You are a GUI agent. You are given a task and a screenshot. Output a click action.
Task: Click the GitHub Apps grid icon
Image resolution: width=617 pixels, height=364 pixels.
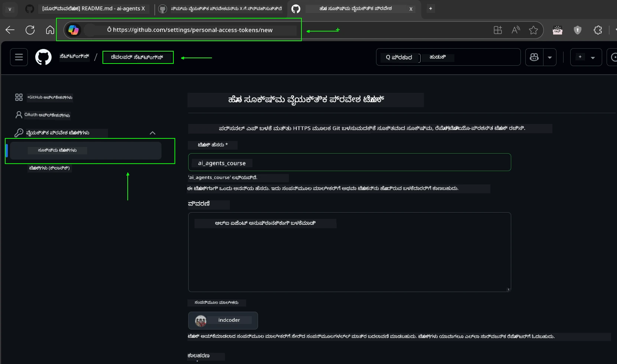coord(19,97)
